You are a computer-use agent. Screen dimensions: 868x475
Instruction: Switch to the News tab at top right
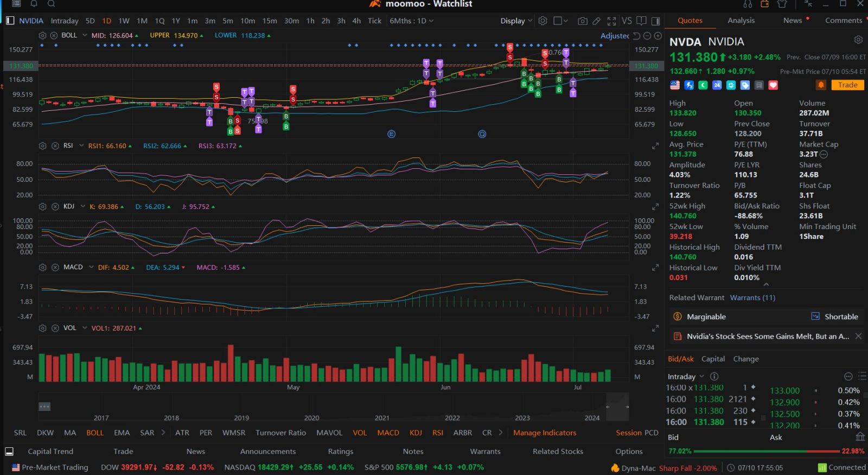pos(793,20)
